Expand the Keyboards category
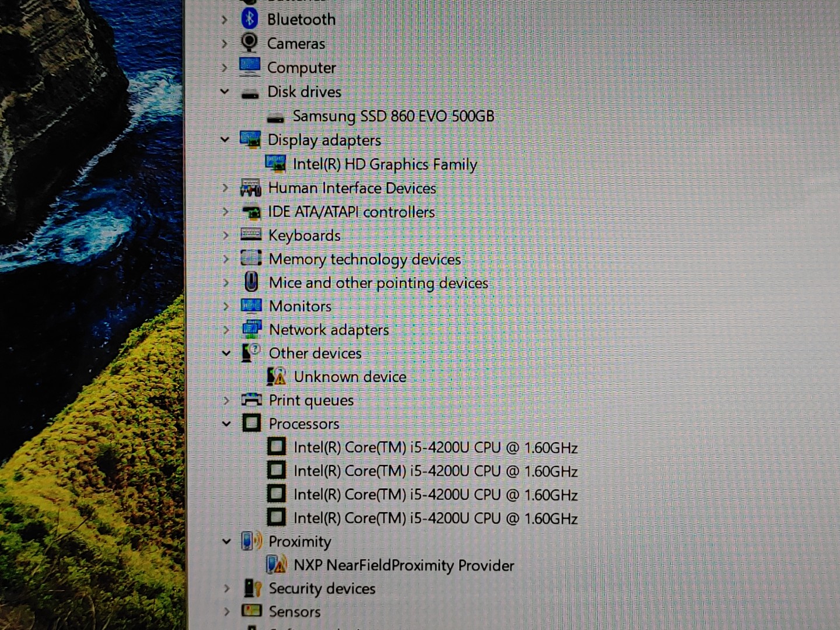Viewport: 840px width, 630px height. pyautogui.click(x=226, y=235)
